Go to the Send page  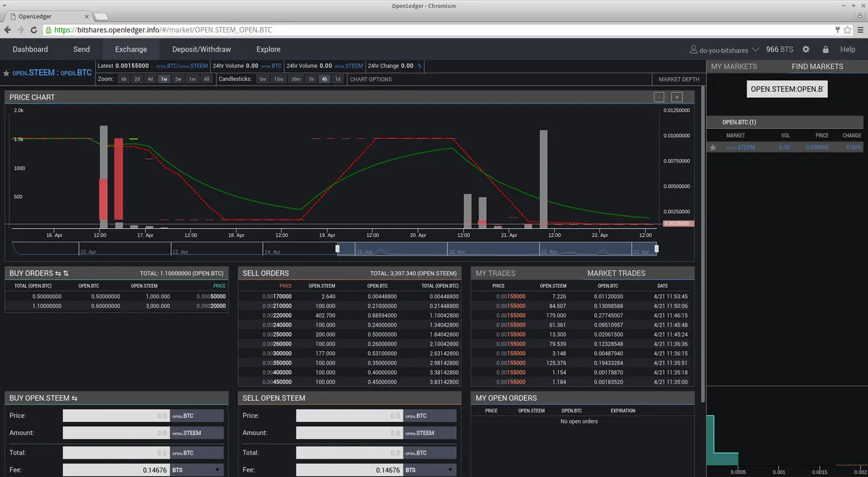81,50
